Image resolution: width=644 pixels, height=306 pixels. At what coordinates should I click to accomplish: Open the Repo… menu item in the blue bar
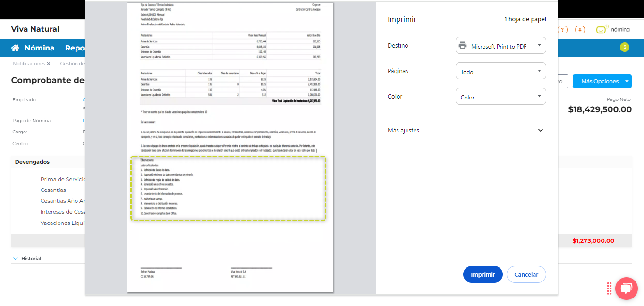pyautogui.click(x=75, y=48)
